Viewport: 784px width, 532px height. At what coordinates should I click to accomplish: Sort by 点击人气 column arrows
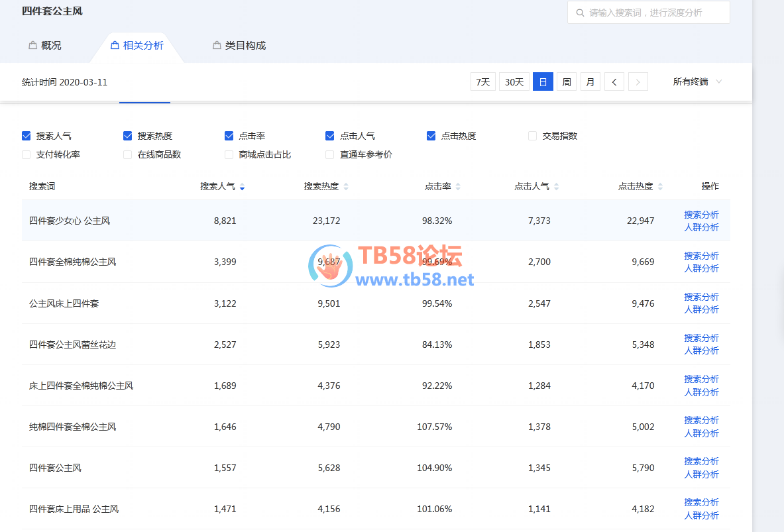557,187
